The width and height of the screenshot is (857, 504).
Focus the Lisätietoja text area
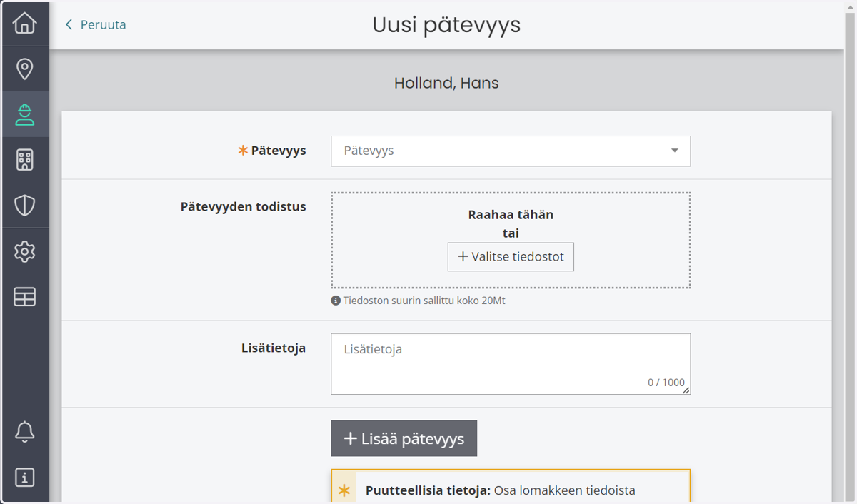(x=511, y=364)
